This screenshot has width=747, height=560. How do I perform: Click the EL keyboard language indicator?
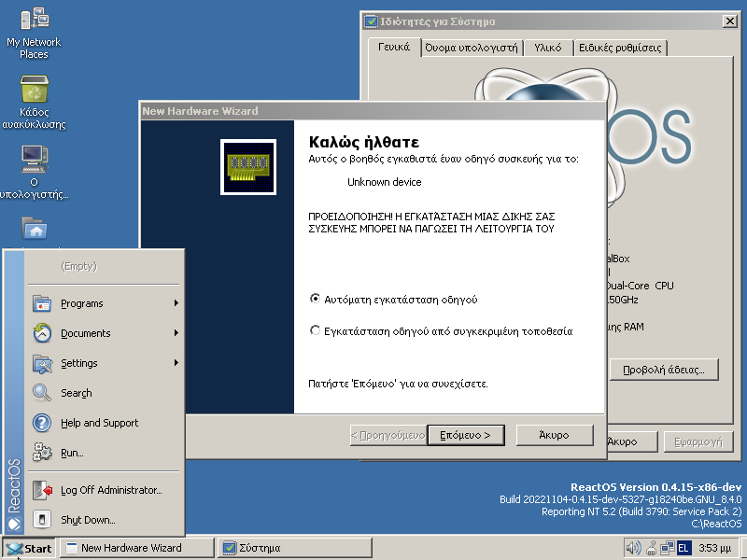click(684, 548)
